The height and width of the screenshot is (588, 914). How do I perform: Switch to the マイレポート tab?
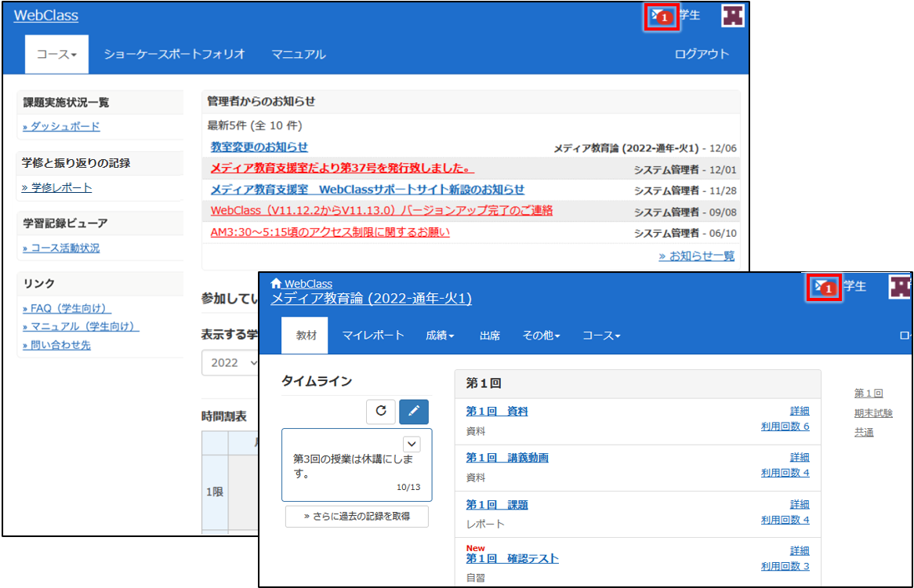click(373, 335)
